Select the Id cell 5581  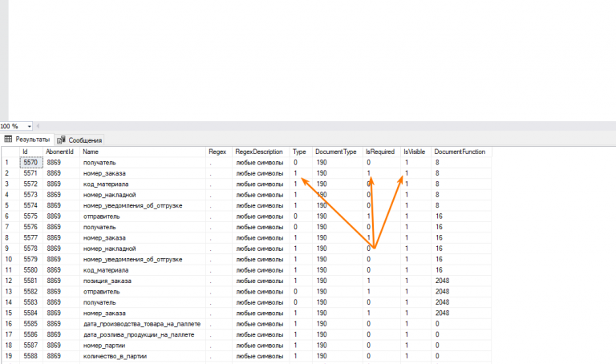[31, 281]
